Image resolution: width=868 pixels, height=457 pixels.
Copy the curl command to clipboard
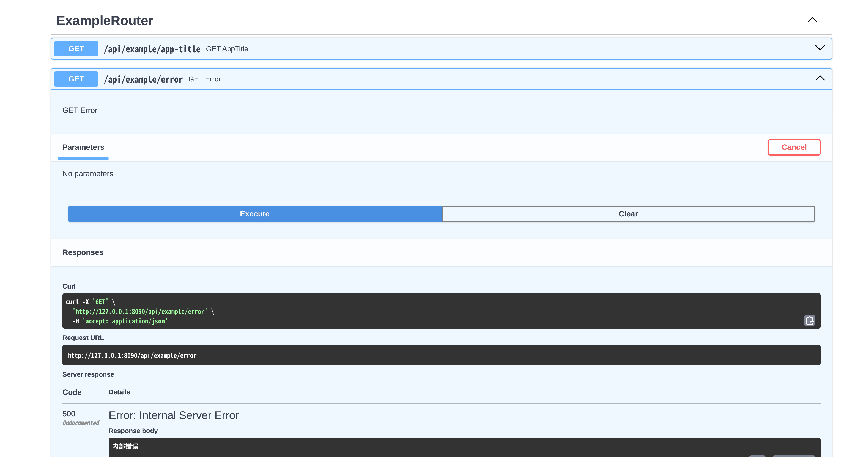pyautogui.click(x=809, y=320)
